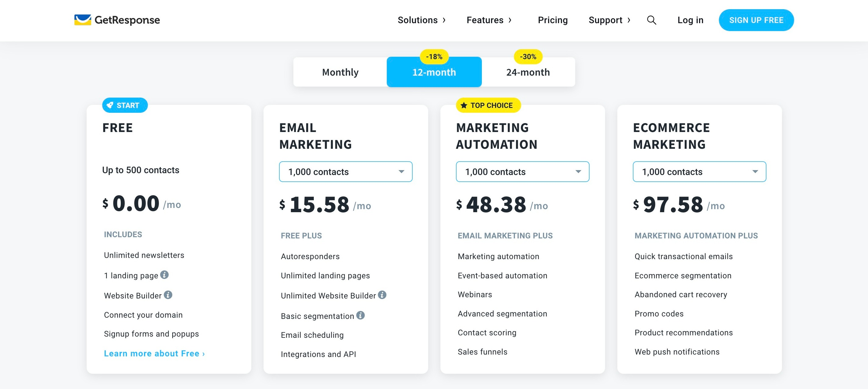Click 'Advanced segmentation' feature

pos(502,314)
